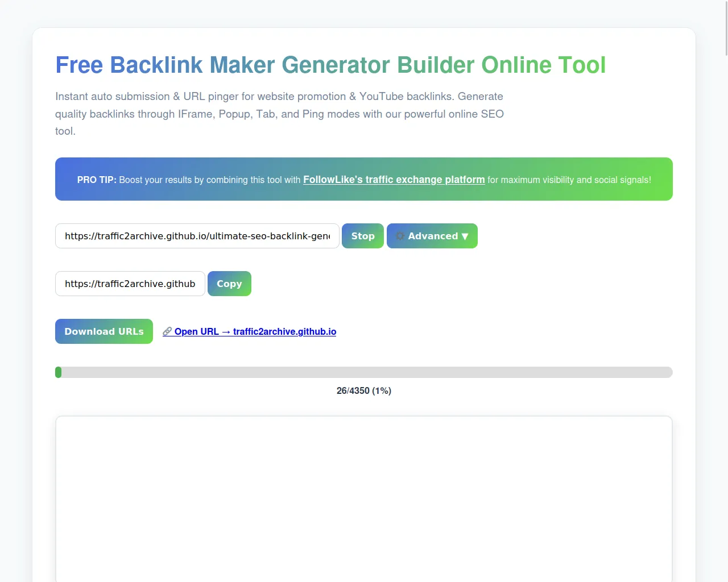Click the Download URLs button
Screen dimensions: 728x582
pyautogui.click(x=104, y=331)
